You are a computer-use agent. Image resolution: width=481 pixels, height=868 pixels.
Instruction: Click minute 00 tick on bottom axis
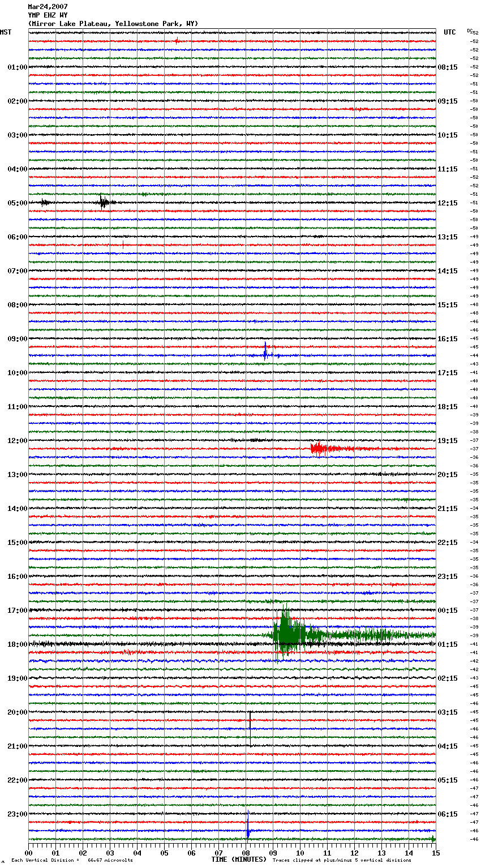[29, 853]
